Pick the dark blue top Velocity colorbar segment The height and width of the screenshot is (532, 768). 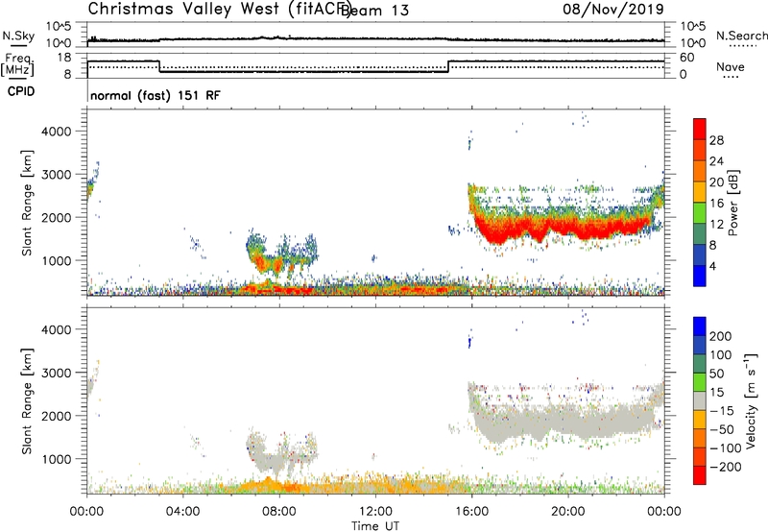(700, 326)
